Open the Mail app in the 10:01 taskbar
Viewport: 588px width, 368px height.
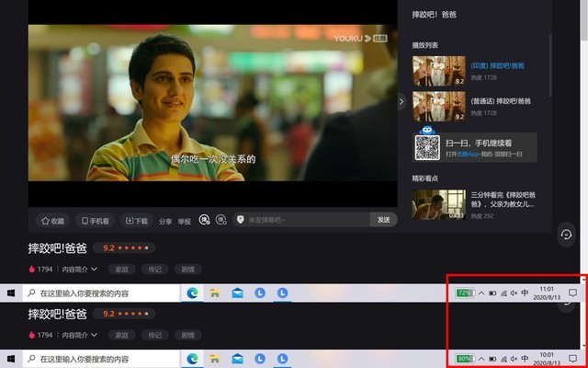coord(237,359)
